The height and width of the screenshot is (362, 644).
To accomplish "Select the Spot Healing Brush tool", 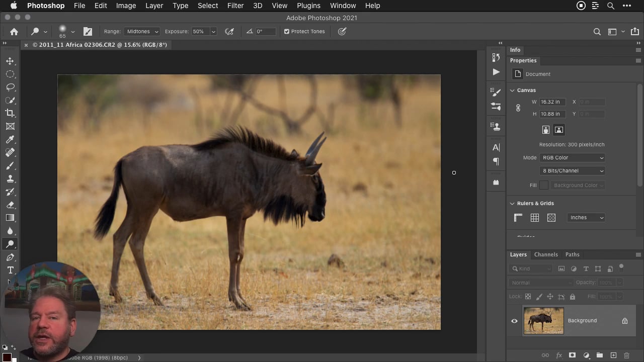I will (x=10, y=152).
